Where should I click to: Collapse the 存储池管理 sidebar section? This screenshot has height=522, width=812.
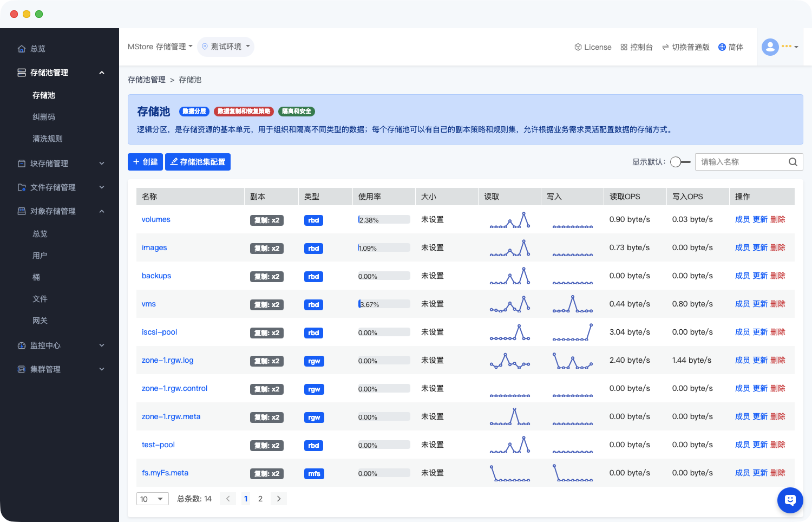102,73
